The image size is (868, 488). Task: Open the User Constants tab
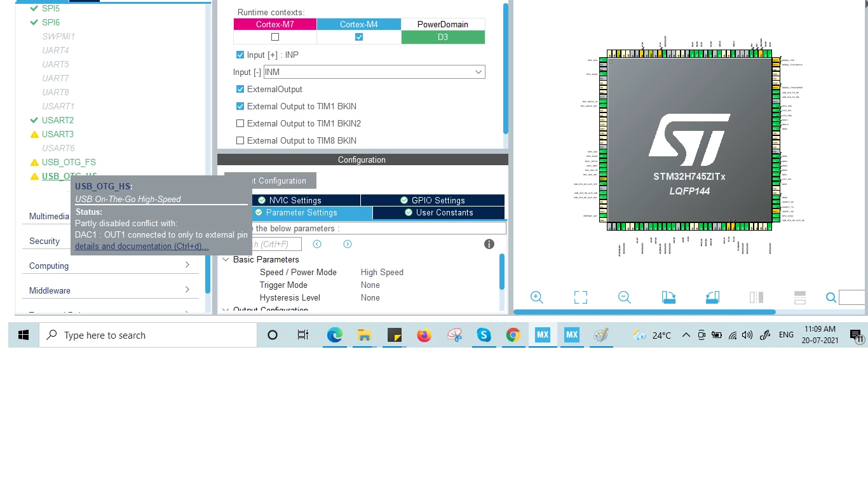(438, 212)
